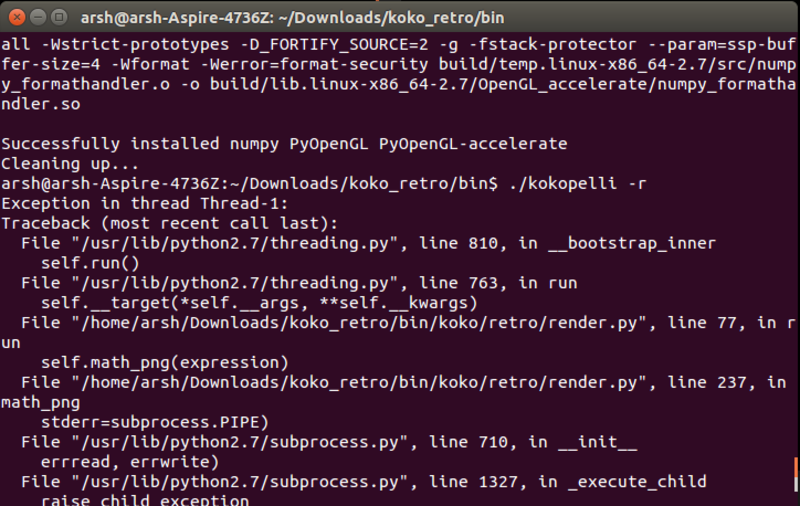800x506 pixels.
Task: Click the '-D_FORTIFY_SOURCE=2' compiler flag
Action: click(x=334, y=44)
